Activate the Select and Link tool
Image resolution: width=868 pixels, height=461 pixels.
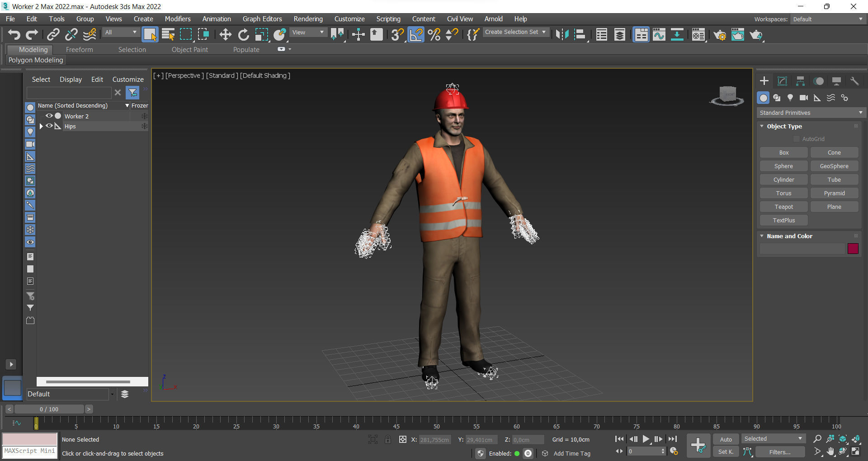tap(53, 35)
